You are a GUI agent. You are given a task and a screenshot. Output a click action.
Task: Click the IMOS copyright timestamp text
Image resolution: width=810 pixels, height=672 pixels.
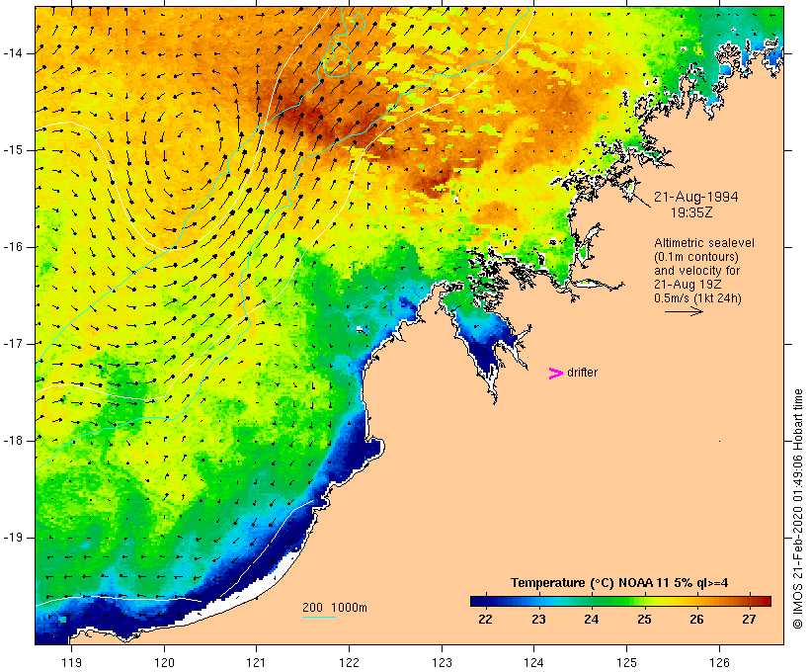tap(798, 509)
